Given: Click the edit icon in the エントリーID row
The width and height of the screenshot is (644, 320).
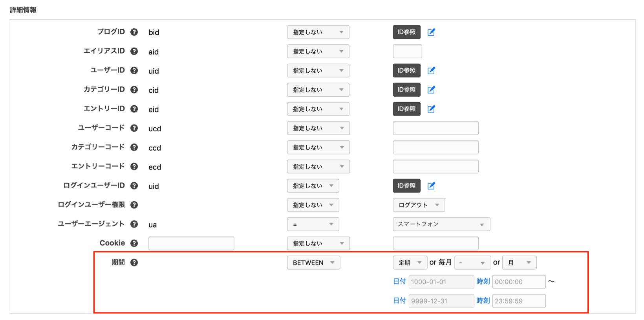Looking at the screenshot, I should coord(431,109).
